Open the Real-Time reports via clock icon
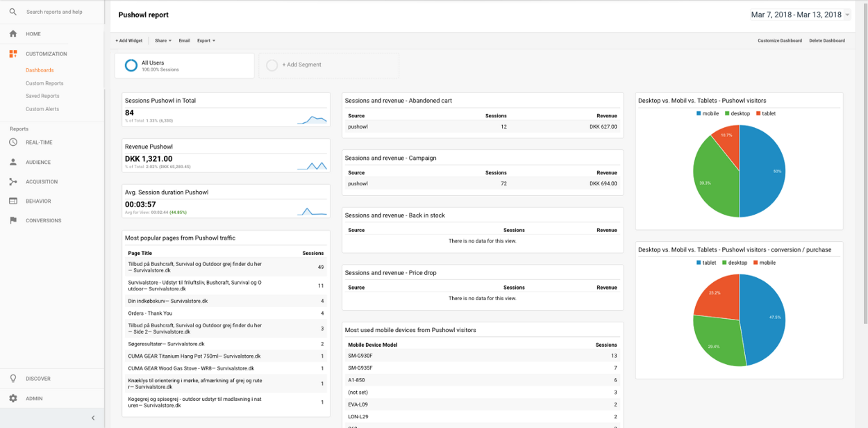The height and width of the screenshot is (428, 868). (12, 142)
